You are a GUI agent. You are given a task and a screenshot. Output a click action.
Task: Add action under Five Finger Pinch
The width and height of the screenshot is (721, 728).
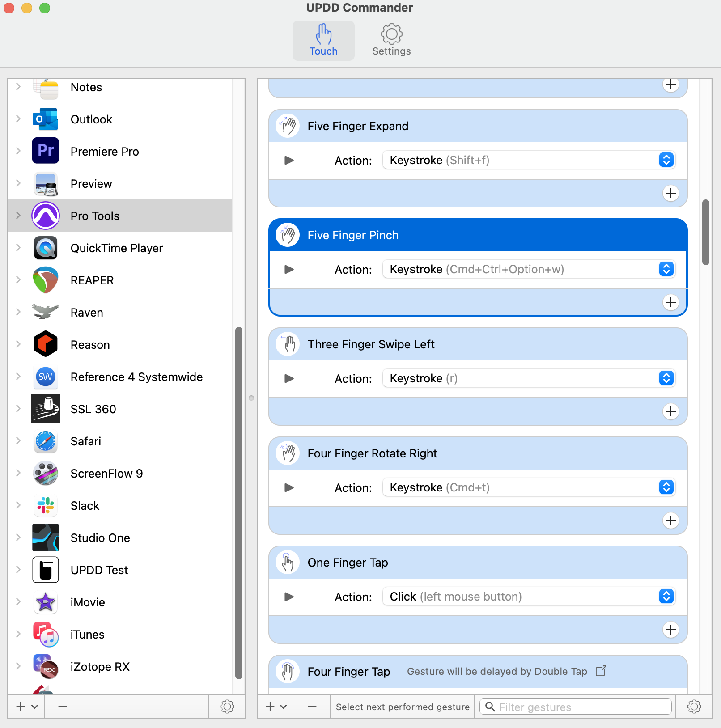(671, 302)
